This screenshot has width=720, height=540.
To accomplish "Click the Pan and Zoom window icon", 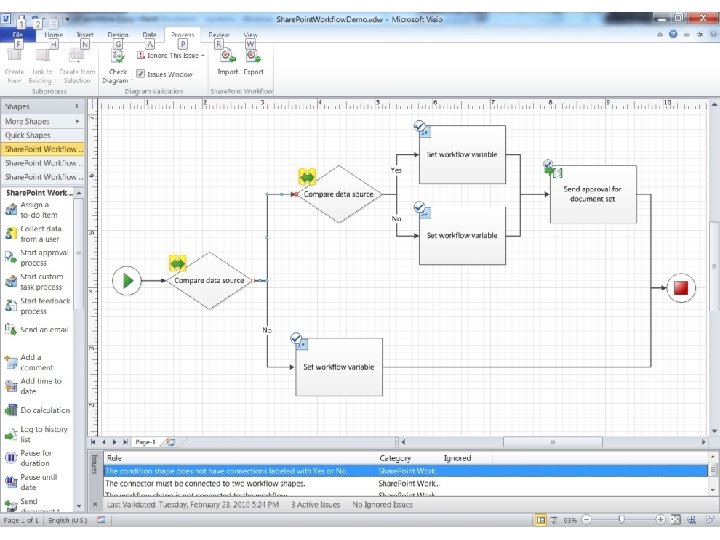I will click(x=691, y=520).
